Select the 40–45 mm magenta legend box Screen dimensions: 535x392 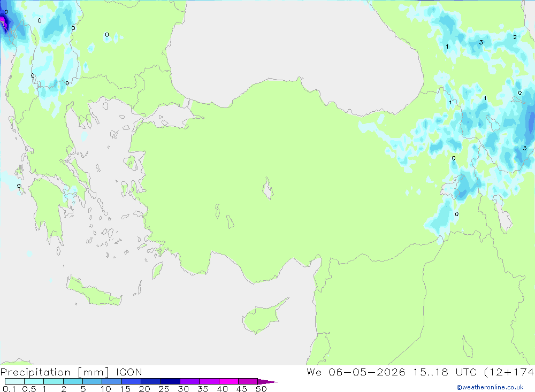(228, 381)
